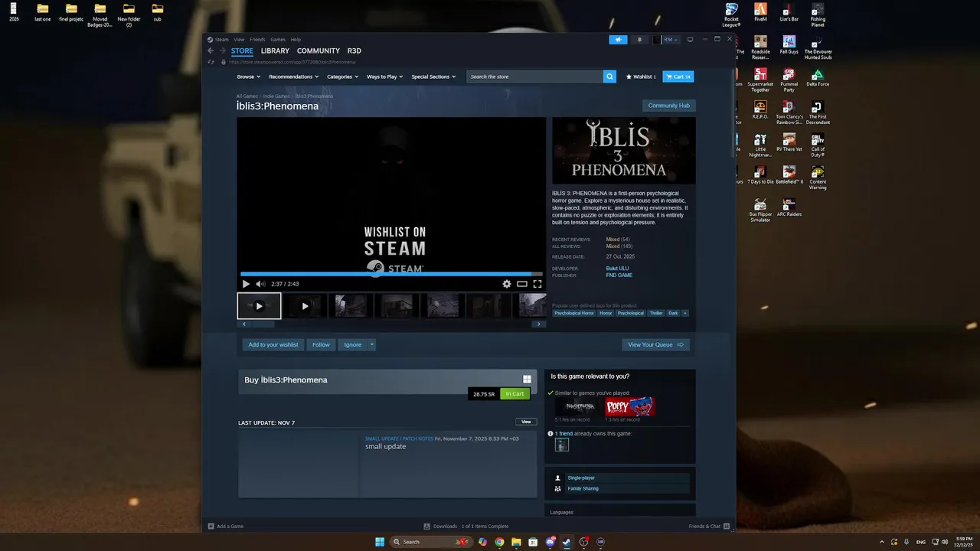The image size is (980, 551).
Task: Open the View menu
Action: click(239, 39)
